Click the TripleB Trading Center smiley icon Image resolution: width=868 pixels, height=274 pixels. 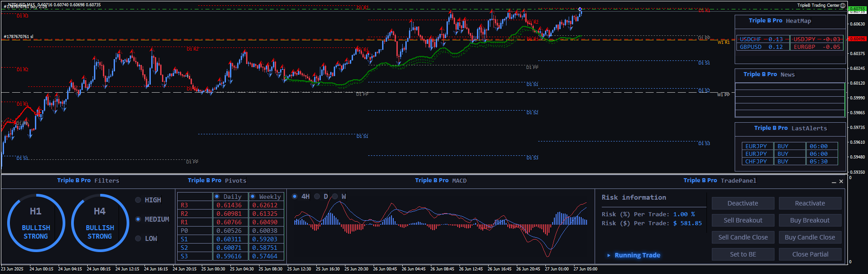[842, 5]
